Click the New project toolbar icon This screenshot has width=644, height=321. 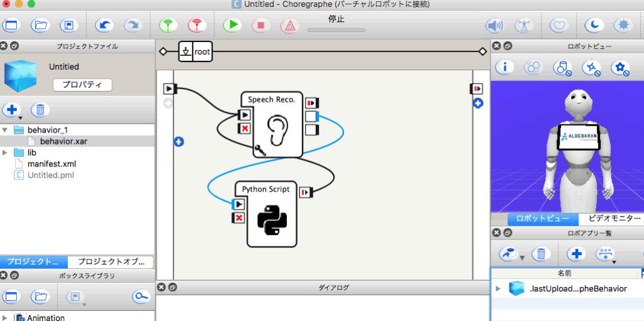click(x=11, y=26)
